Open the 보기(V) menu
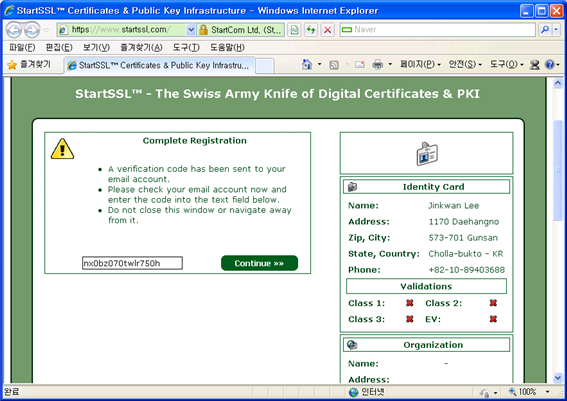Image resolution: width=567 pixels, height=401 pixels. tap(96, 47)
